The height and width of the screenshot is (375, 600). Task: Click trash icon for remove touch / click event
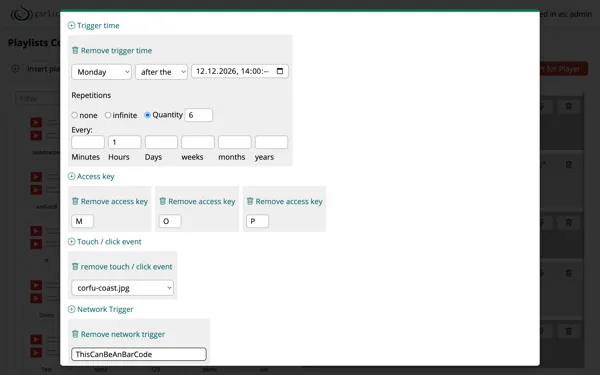click(75, 267)
